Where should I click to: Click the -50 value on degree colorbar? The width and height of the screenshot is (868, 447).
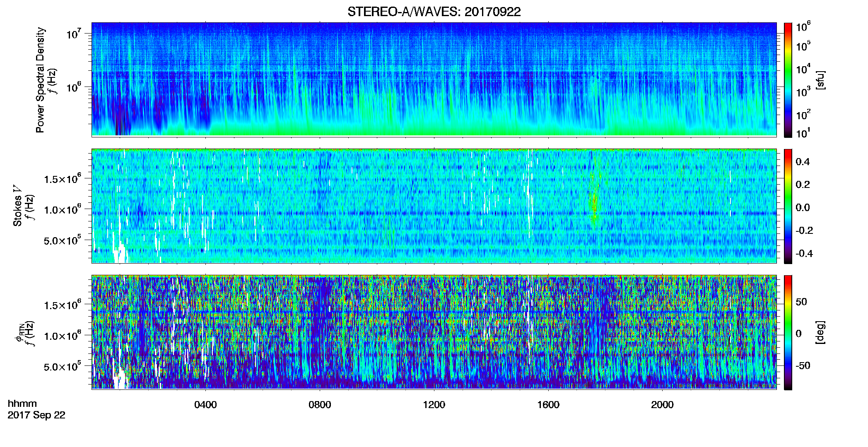(803, 366)
